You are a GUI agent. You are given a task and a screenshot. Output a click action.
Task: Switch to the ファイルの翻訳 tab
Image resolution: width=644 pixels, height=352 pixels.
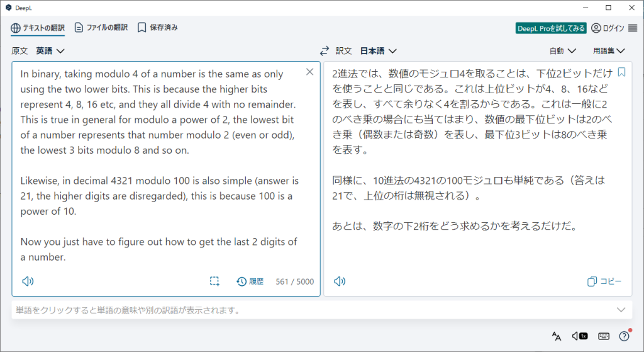(101, 28)
